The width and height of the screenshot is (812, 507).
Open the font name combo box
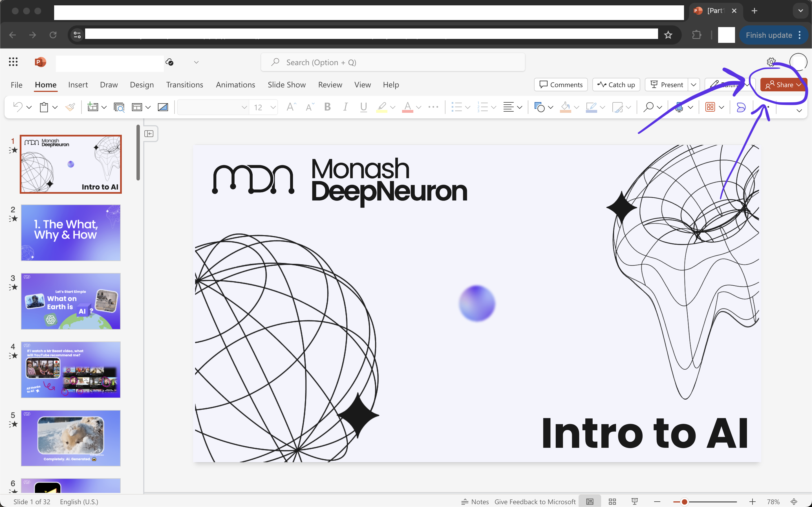pos(213,107)
